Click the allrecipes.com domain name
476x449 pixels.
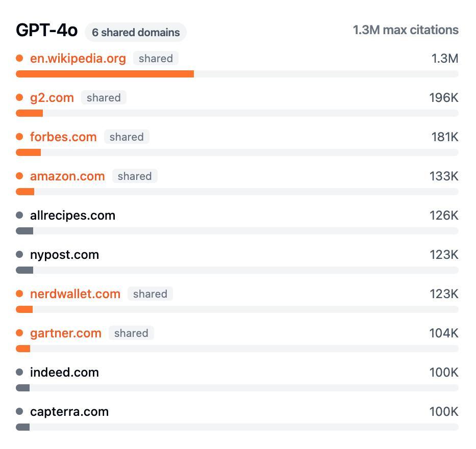click(72, 216)
